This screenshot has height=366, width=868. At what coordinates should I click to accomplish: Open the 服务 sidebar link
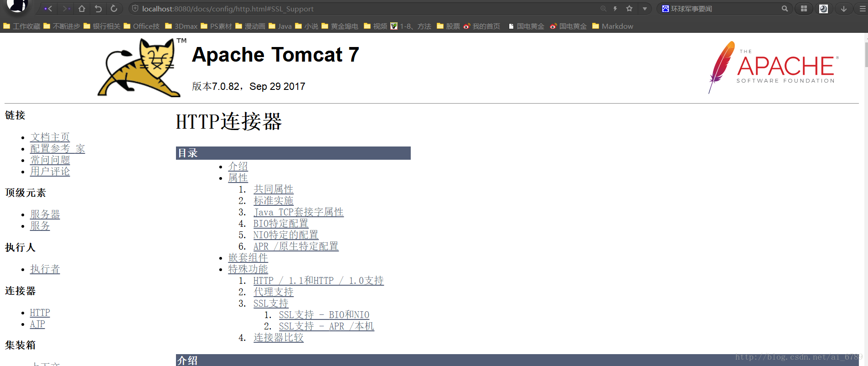(x=40, y=226)
